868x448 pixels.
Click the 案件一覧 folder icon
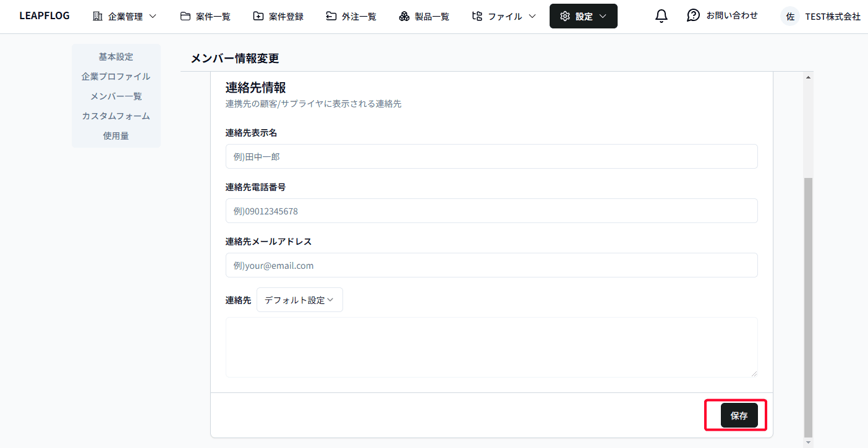click(185, 16)
